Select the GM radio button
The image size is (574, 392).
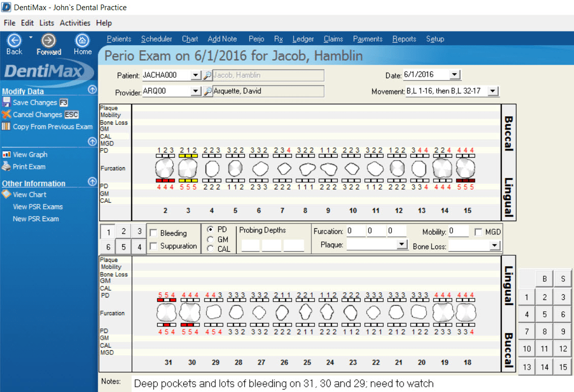(210, 239)
